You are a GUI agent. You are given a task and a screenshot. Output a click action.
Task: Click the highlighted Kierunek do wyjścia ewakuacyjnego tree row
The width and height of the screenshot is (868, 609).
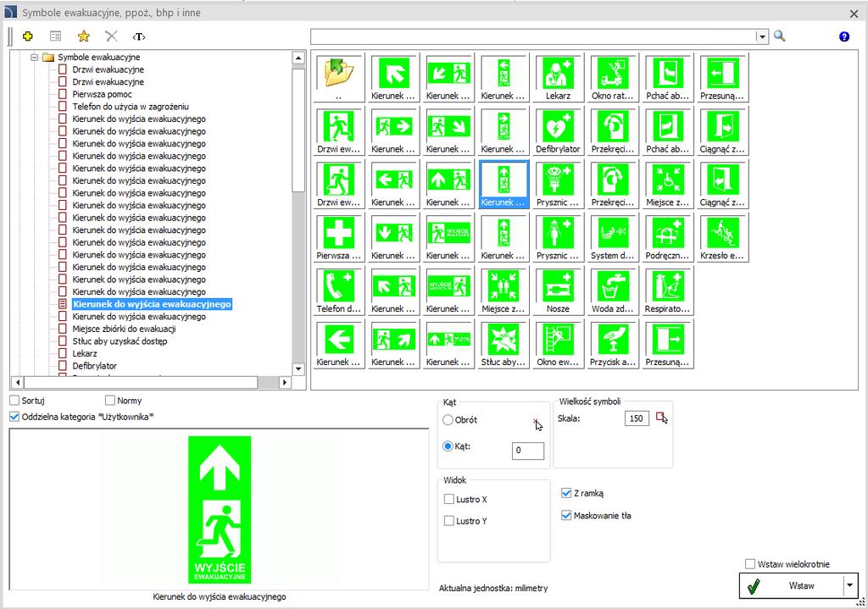(x=152, y=304)
